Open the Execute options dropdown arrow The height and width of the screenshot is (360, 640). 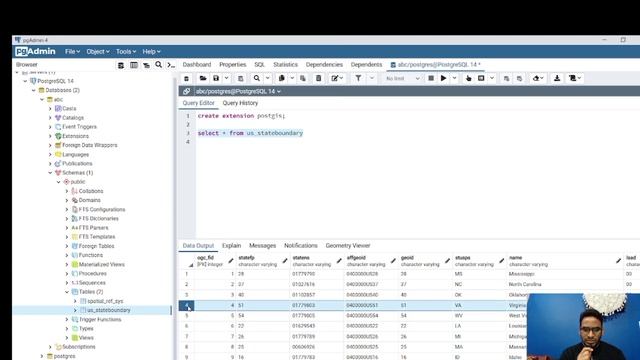coord(454,78)
